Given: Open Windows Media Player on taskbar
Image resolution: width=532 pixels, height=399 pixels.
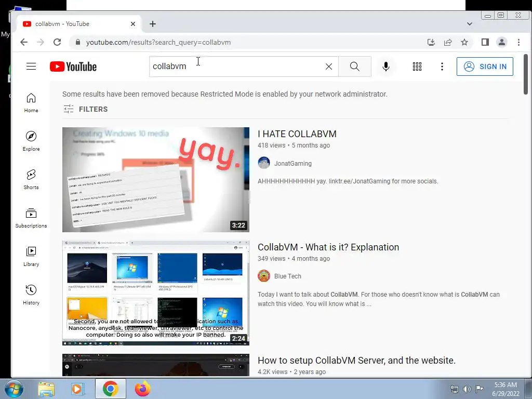Looking at the screenshot, I should click(77, 389).
